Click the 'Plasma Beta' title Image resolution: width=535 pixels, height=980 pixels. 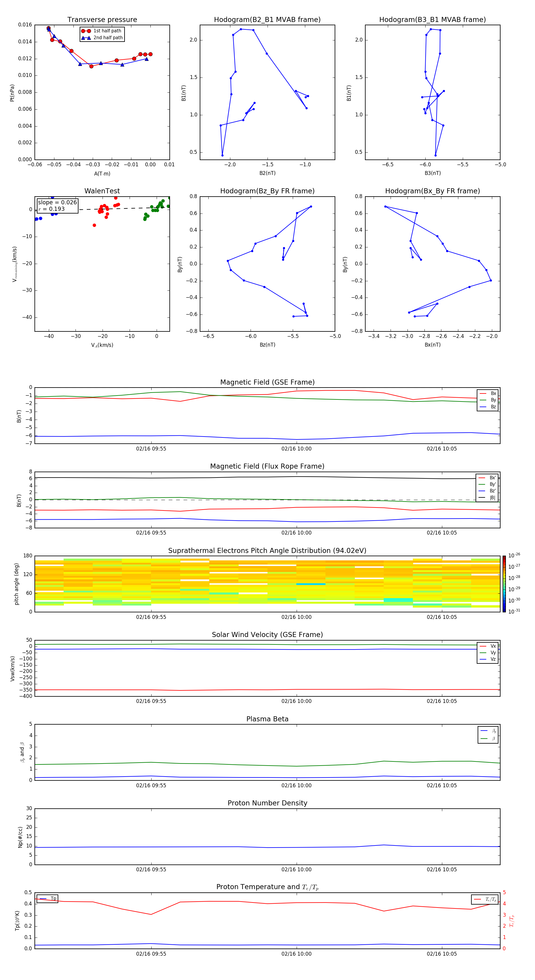267,719
